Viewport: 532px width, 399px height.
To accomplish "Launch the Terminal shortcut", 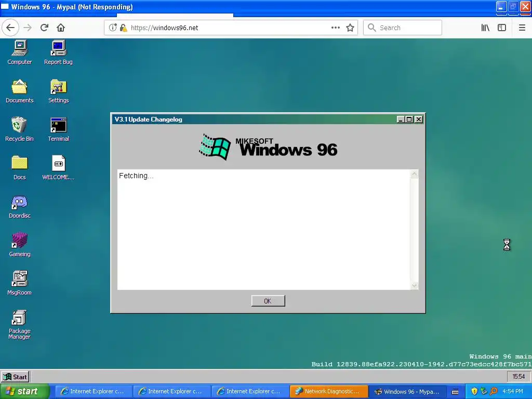I will tap(58, 129).
